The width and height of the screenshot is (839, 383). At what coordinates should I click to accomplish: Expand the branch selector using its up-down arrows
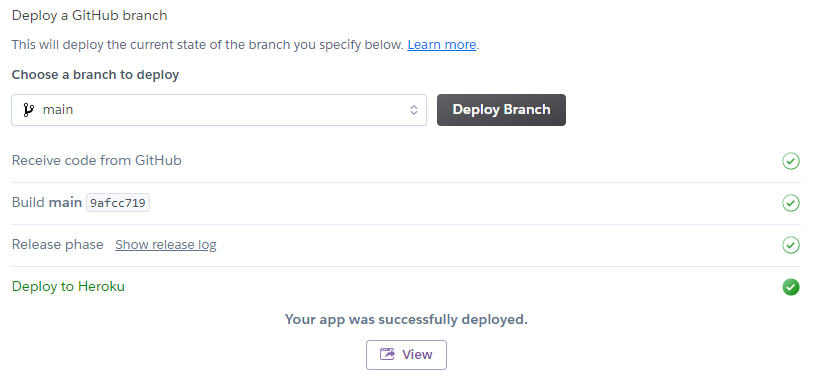pos(414,110)
